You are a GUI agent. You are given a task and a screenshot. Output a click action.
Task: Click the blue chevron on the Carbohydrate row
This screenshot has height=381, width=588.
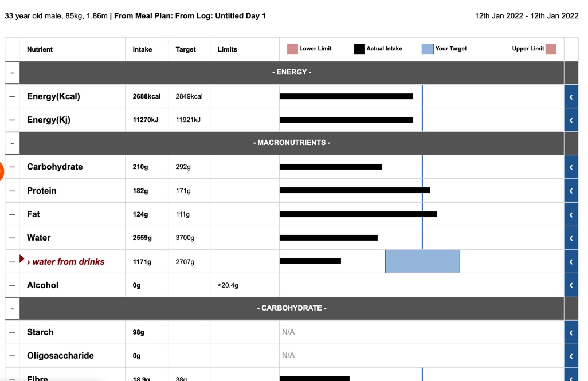pos(571,167)
